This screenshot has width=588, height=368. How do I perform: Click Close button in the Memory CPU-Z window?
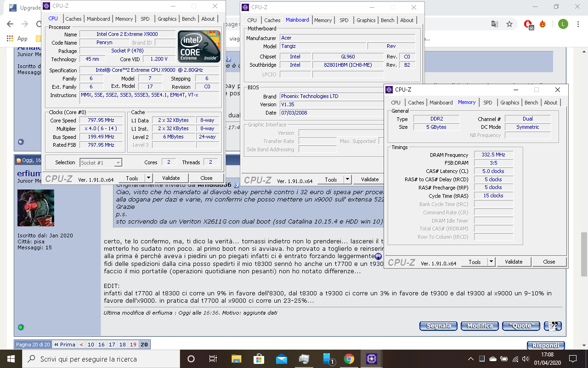(549, 262)
